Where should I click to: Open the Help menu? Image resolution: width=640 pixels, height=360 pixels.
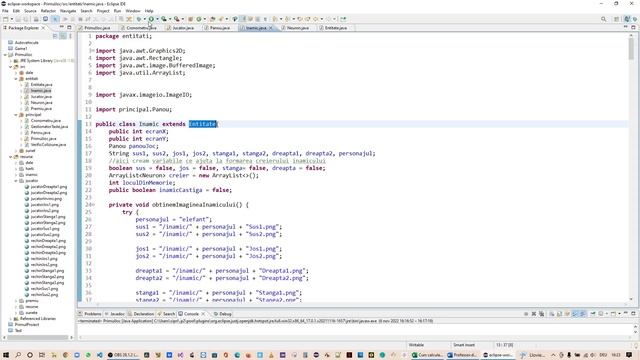click(149, 11)
